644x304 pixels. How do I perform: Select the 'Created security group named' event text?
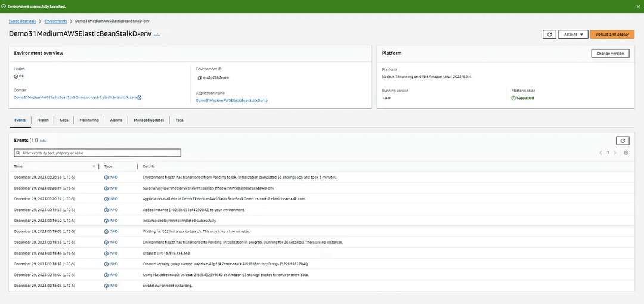(x=225, y=263)
